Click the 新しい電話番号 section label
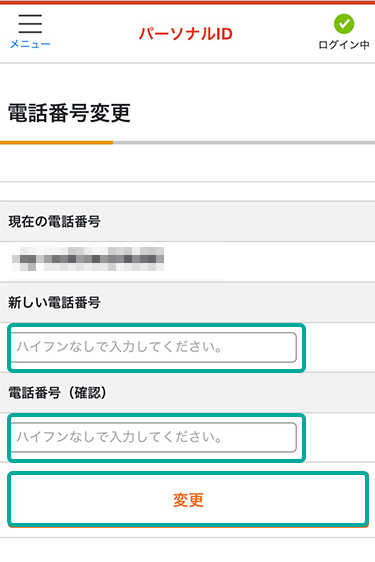Viewport: 375px width, 562px height. [x=54, y=303]
